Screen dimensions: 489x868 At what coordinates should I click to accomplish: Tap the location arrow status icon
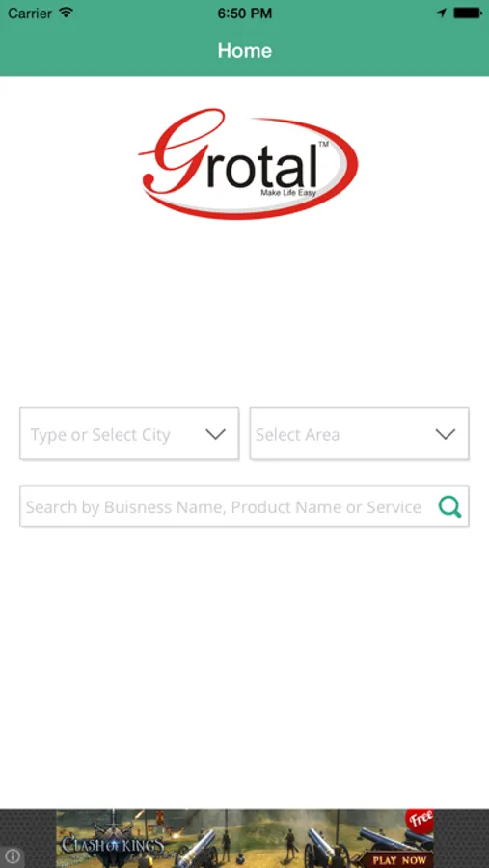(442, 14)
